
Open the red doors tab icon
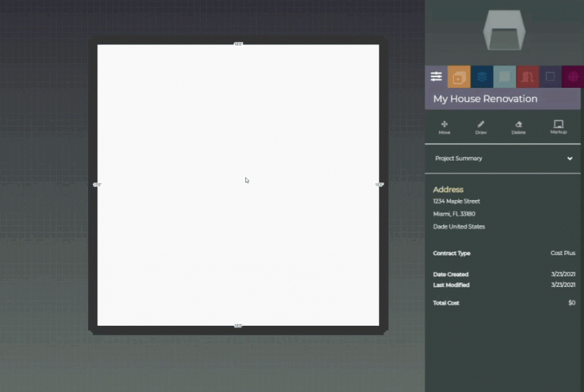tap(528, 76)
